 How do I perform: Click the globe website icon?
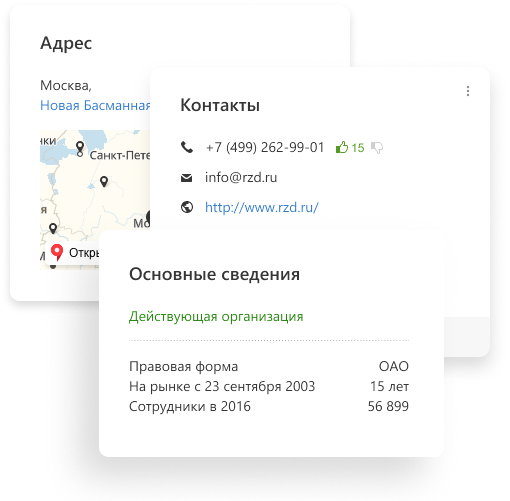pyautogui.click(x=187, y=207)
